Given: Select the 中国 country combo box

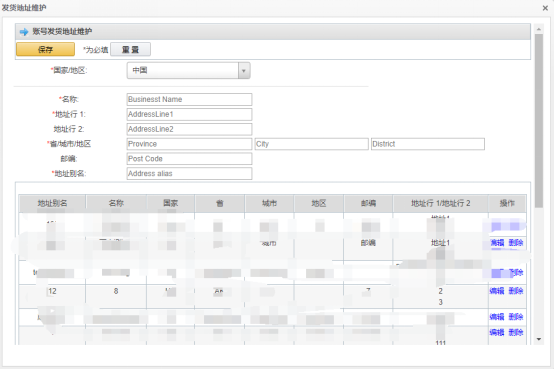Looking at the screenshot, I should click(x=188, y=70).
